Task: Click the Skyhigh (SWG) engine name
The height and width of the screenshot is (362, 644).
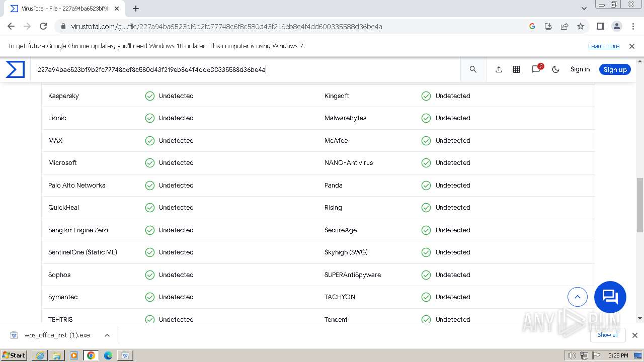Action: (346, 252)
